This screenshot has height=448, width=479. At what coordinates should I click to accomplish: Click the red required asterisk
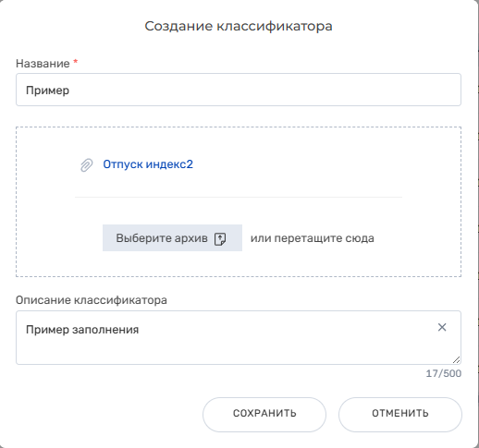[76, 62]
